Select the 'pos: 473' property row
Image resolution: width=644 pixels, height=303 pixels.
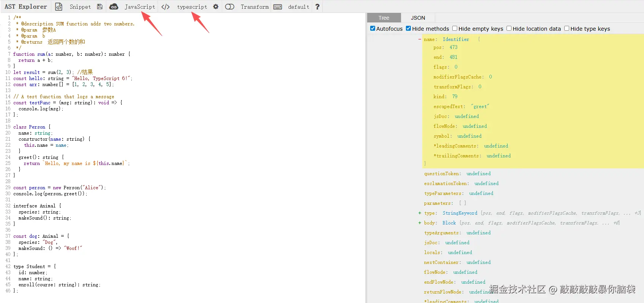445,47
